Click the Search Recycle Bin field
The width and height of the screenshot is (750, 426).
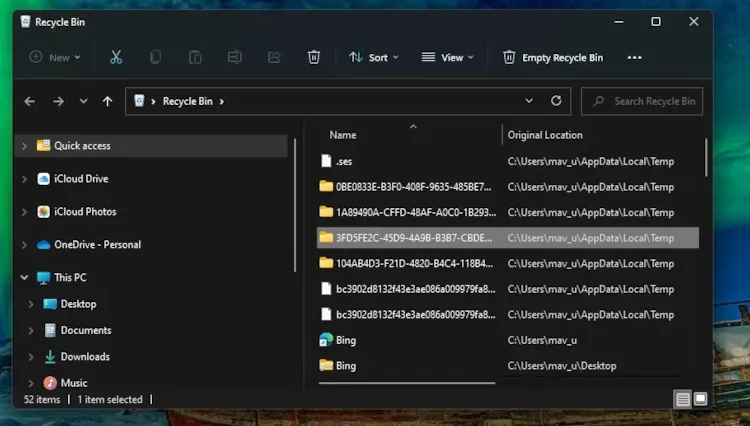[653, 101]
